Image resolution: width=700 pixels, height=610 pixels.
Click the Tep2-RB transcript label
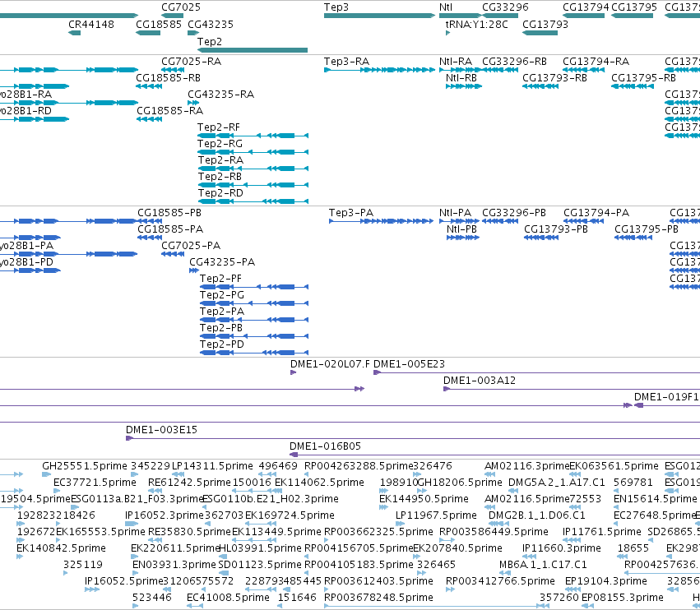point(220,176)
